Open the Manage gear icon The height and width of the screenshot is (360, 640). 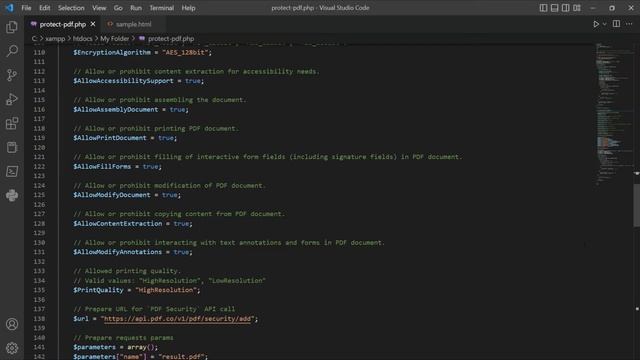12,348
